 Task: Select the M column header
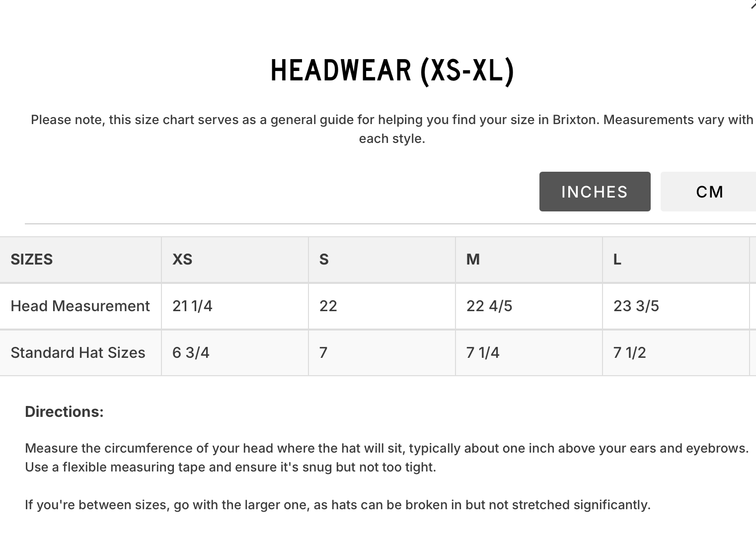(x=529, y=260)
